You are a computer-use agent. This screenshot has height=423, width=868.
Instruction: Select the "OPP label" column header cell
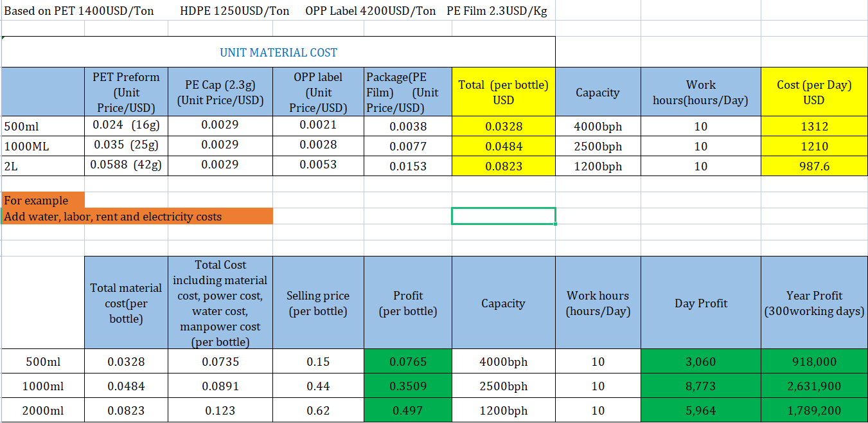(x=318, y=92)
